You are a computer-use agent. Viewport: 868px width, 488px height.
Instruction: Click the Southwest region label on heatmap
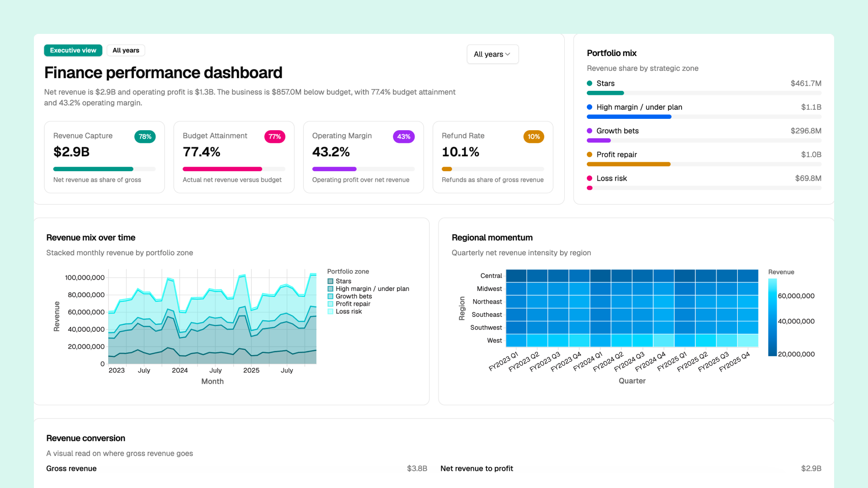tap(486, 328)
